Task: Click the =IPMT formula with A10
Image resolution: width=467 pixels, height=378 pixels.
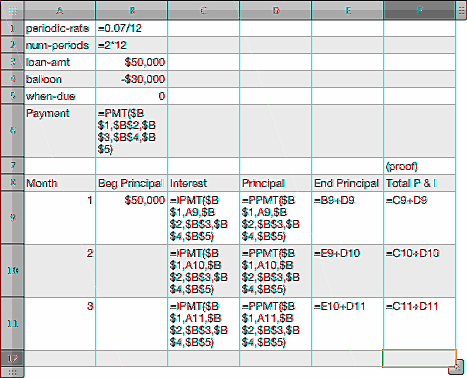Action: point(204,271)
